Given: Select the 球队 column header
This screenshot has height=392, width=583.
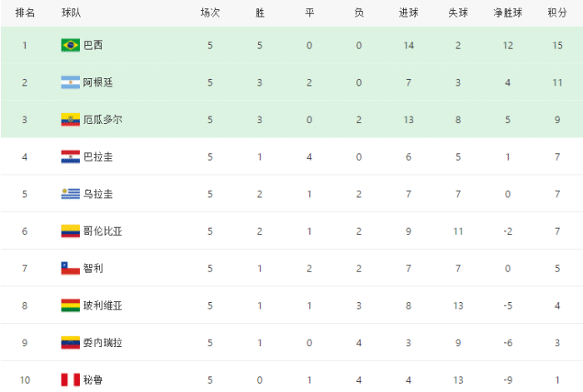Looking at the screenshot, I should point(71,12).
